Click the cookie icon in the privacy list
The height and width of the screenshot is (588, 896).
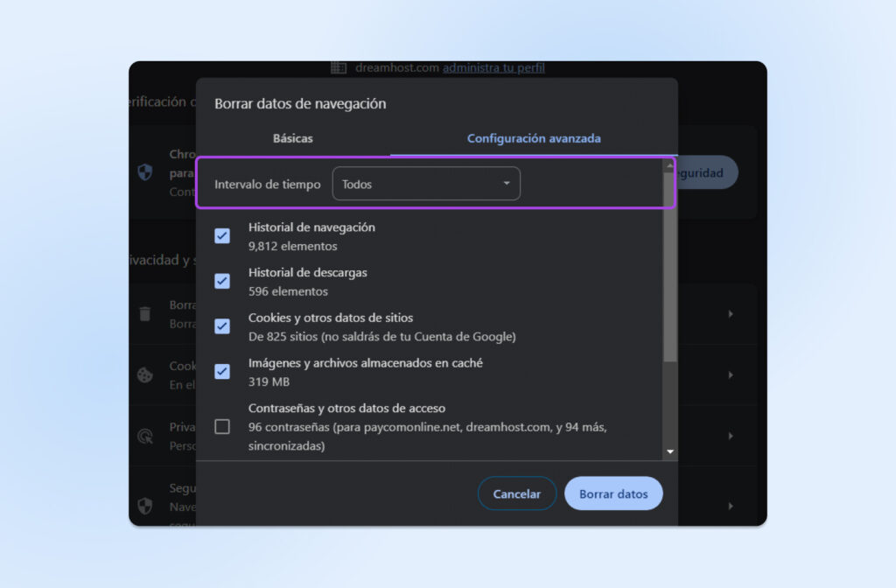pos(145,374)
